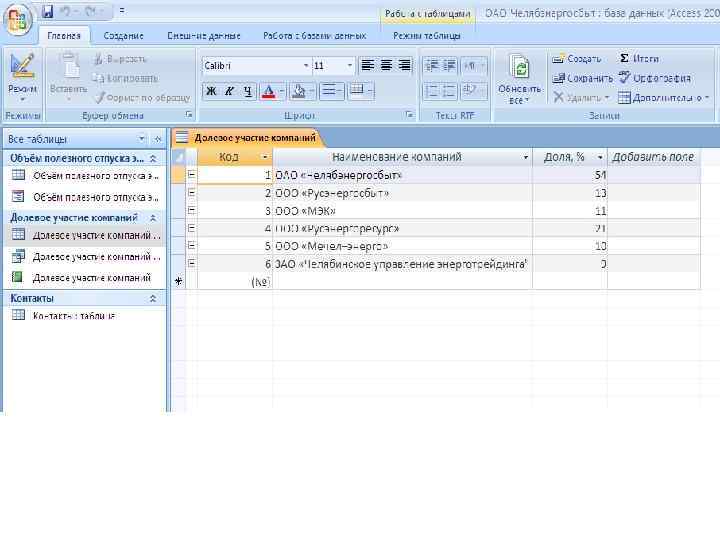The height and width of the screenshot is (540, 720).
Task: Select share cell with value 13
Action: click(x=570, y=193)
